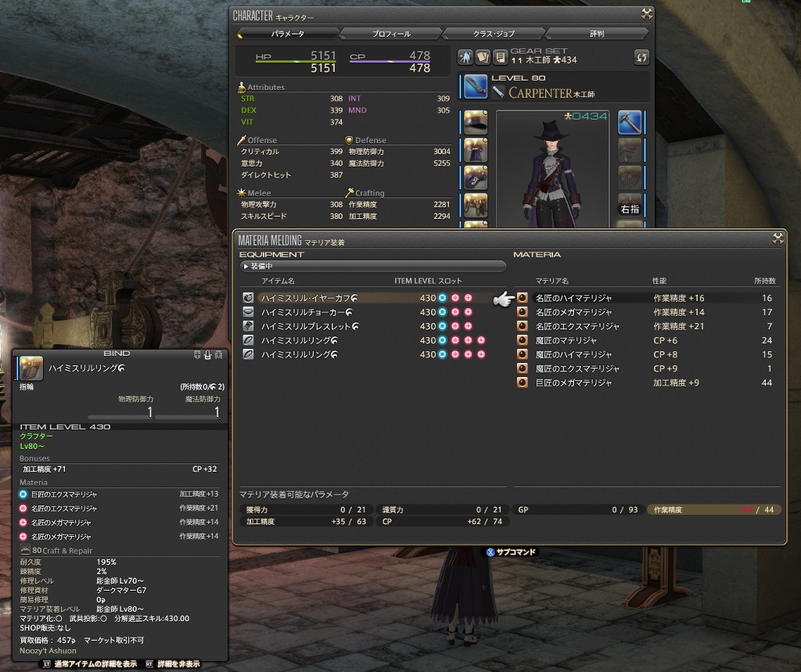Click the materia icon for 魔匠のハイマテリジャ
This screenshot has width=801, height=672.
pos(522,354)
